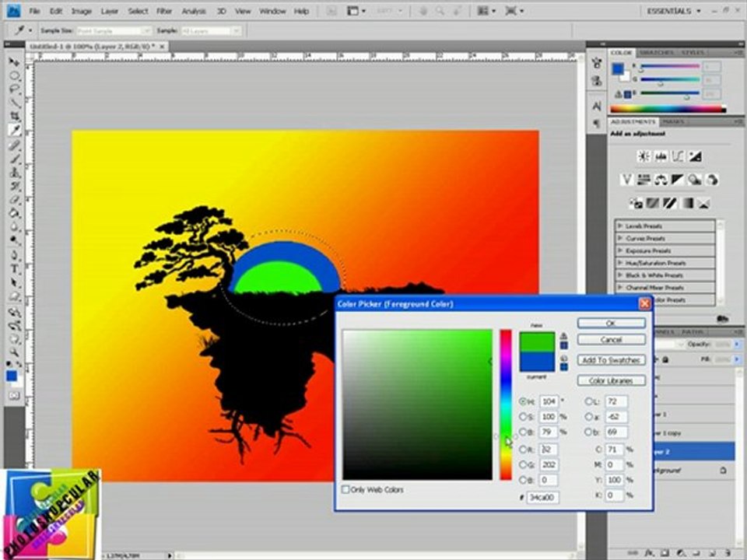Open the Filter menu
747x560 pixels.
pos(164,11)
